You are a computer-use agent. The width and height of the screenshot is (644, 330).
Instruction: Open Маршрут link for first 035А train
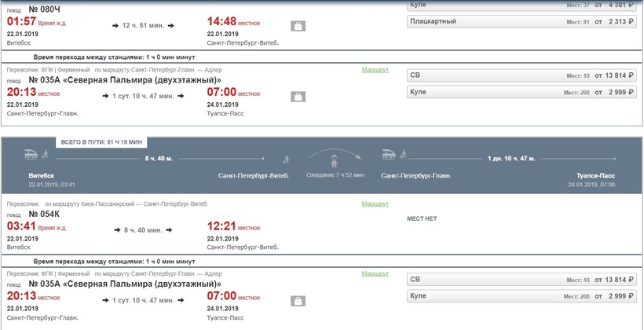[375, 70]
